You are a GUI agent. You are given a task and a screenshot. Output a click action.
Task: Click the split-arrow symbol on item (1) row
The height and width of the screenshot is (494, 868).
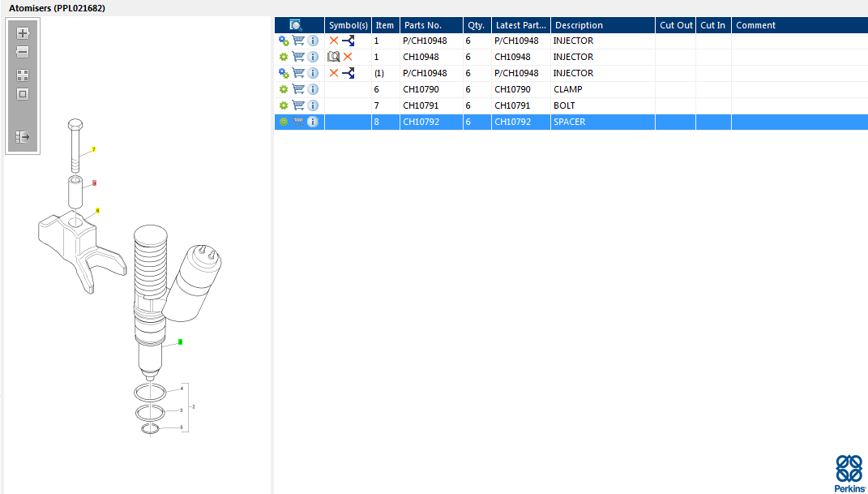coord(348,73)
